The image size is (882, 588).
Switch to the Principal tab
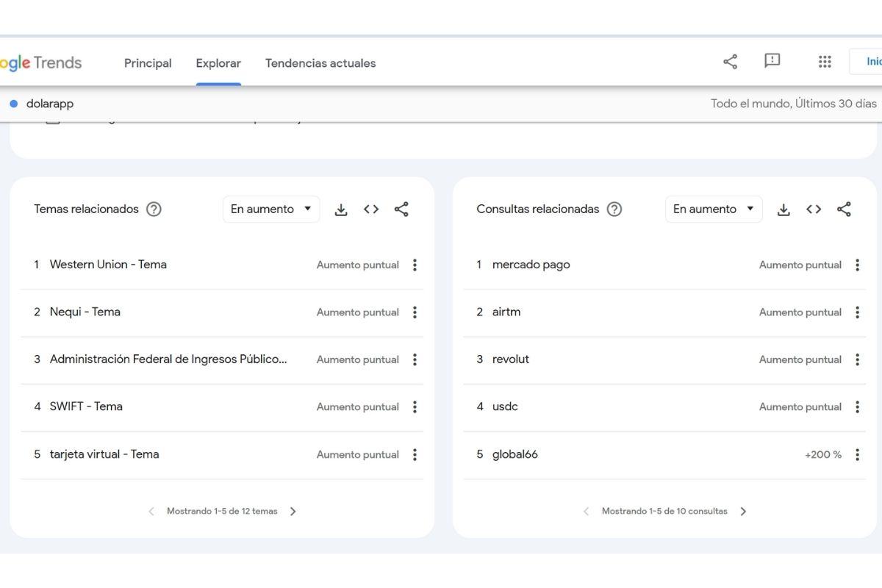click(x=148, y=63)
